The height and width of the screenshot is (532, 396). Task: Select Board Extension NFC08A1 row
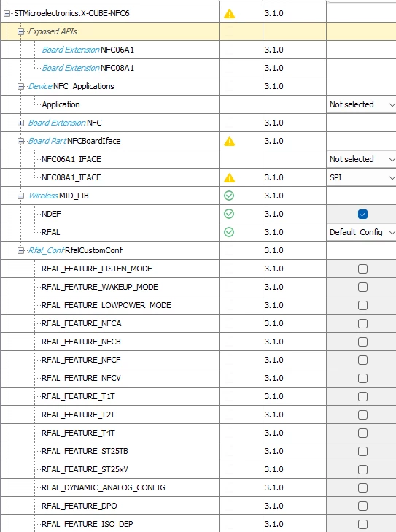coord(88,68)
